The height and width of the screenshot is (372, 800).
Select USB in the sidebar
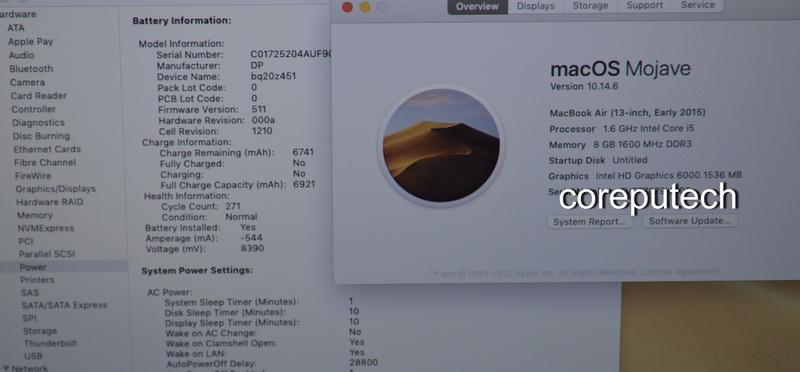[33, 356]
